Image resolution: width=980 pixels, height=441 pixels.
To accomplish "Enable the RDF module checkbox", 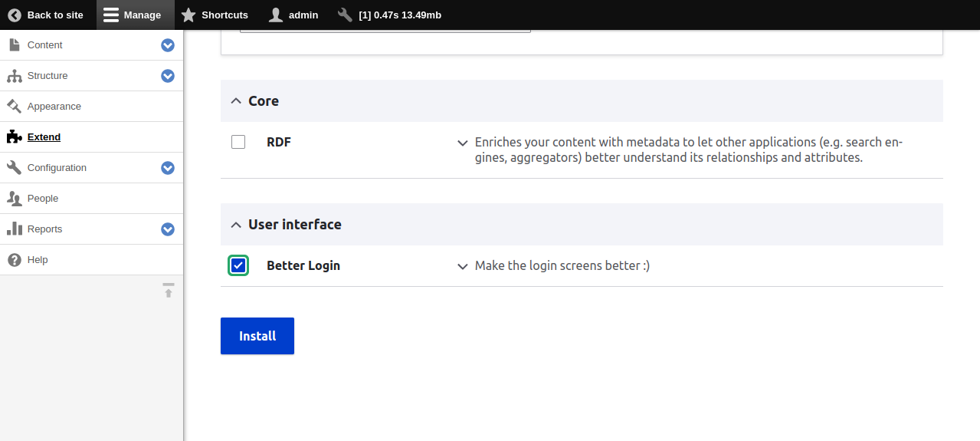I will click(x=238, y=142).
